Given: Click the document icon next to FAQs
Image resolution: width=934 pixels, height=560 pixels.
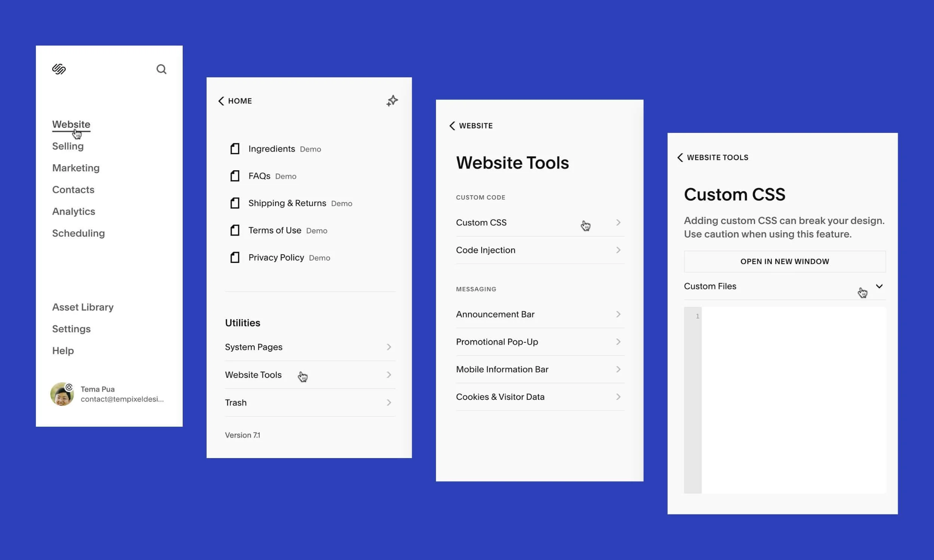Looking at the screenshot, I should pyautogui.click(x=235, y=176).
